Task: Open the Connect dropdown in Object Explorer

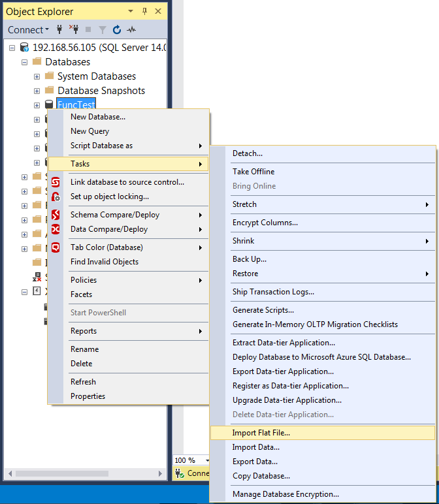Action: (x=28, y=29)
